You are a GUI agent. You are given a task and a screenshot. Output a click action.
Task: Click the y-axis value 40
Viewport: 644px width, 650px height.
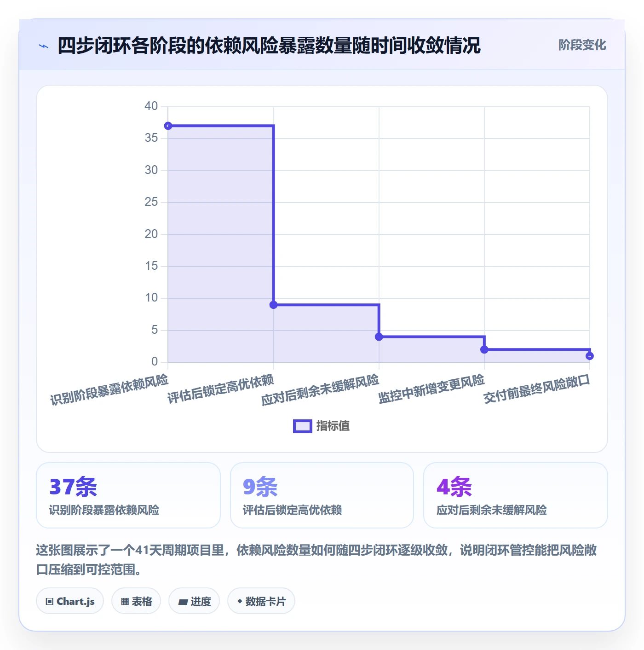(151, 106)
